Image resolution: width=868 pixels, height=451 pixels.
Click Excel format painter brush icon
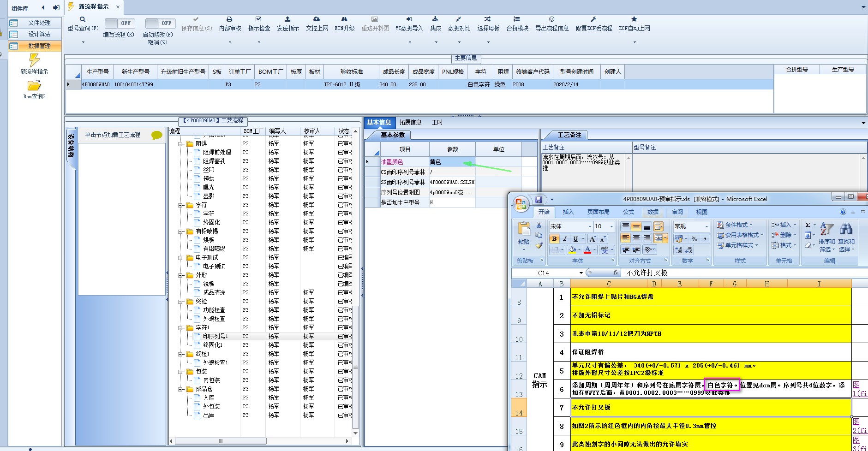coord(539,245)
